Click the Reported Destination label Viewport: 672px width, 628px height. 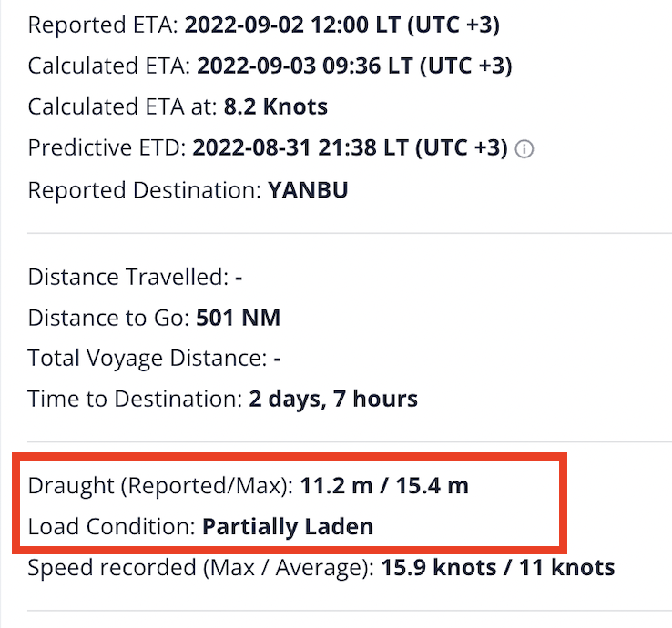pos(145,190)
